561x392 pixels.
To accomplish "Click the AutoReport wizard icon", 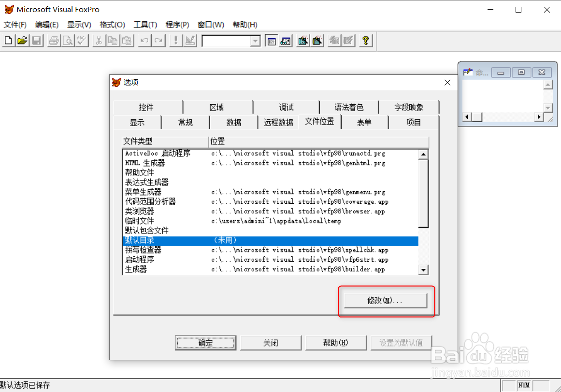I will [x=348, y=41].
